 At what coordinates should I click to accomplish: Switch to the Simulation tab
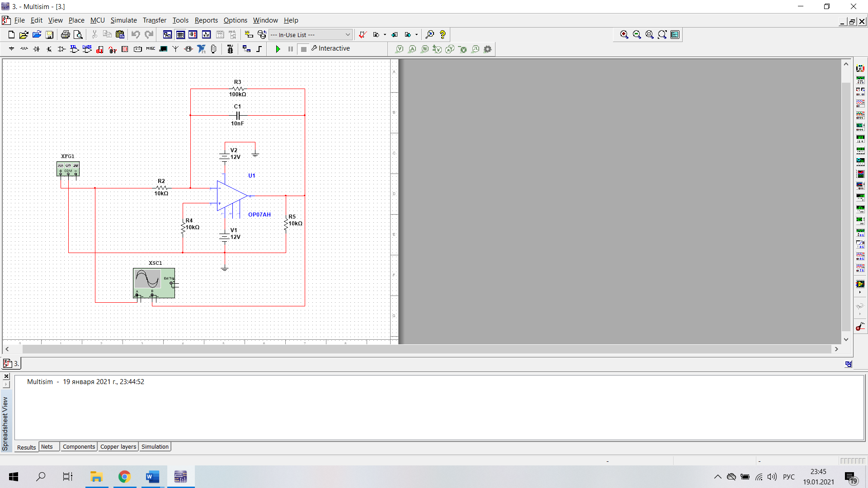(155, 446)
